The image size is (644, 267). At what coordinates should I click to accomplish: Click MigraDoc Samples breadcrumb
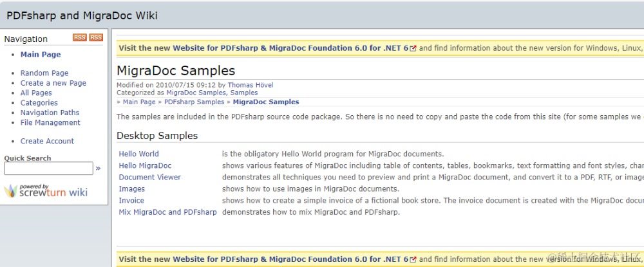pos(266,102)
